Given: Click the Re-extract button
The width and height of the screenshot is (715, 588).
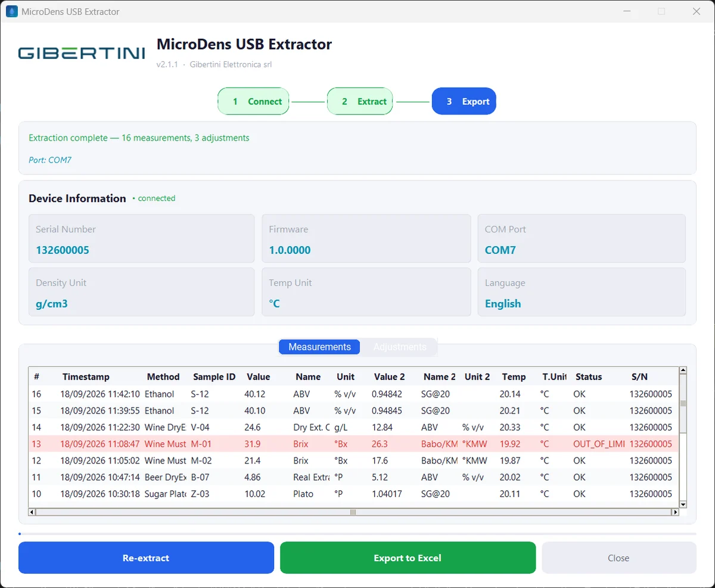Looking at the screenshot, I should pyautogui.click(x=146, y=558).
